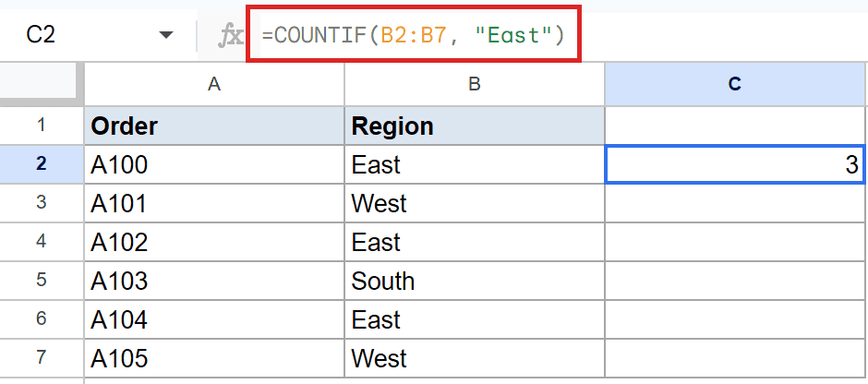Select the column A header
The width and height of the screenshot is (868, 384).
[214, 84]
